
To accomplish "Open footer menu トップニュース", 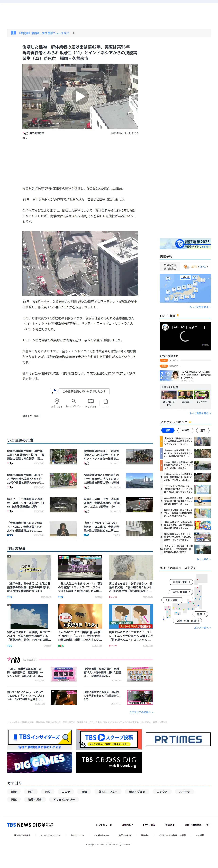I will (104, 825).
